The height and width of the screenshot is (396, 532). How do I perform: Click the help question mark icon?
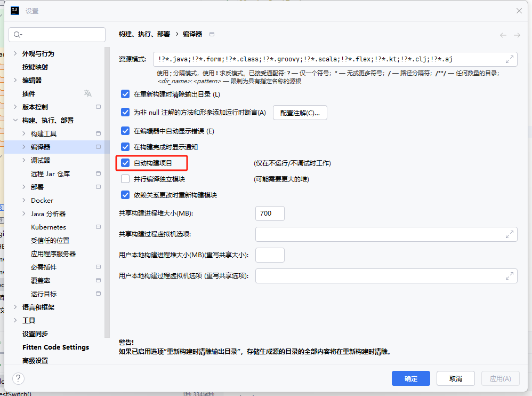coord(18,378)
